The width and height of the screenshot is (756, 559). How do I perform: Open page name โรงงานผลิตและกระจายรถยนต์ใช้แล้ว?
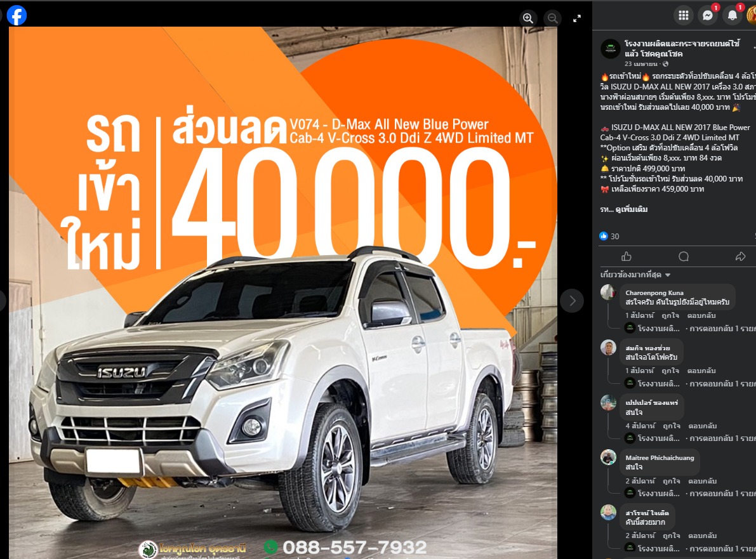click(x=682, y=48)
